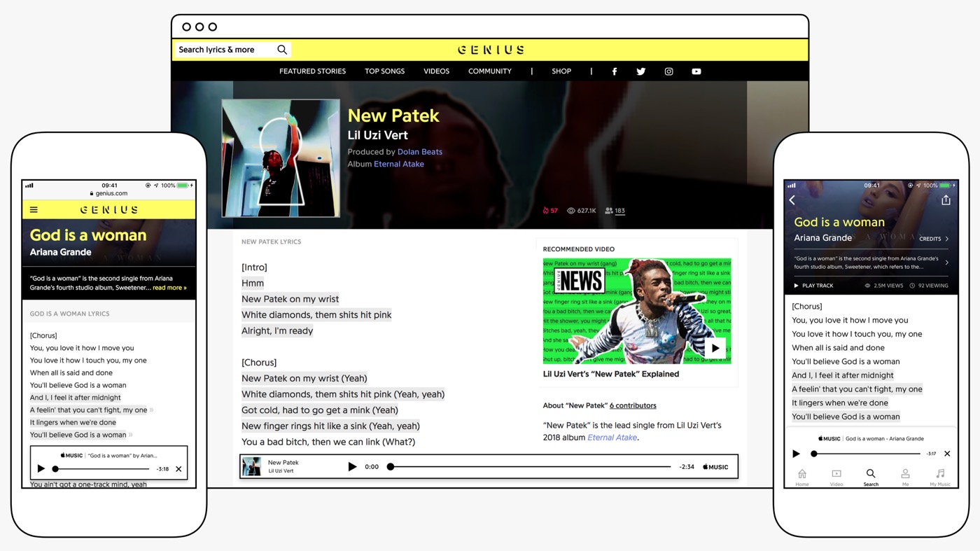
Task: Open the Community nav item
Action: pos(490,71)
